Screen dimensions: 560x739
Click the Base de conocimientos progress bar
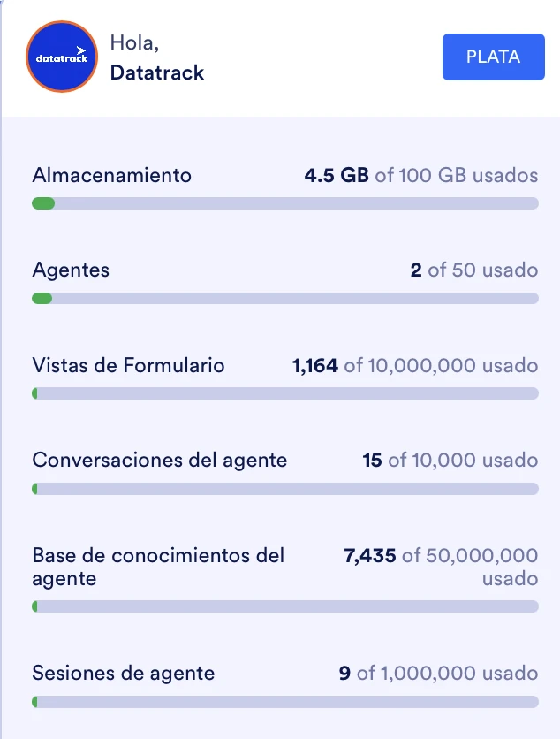(x=284, y=606)
